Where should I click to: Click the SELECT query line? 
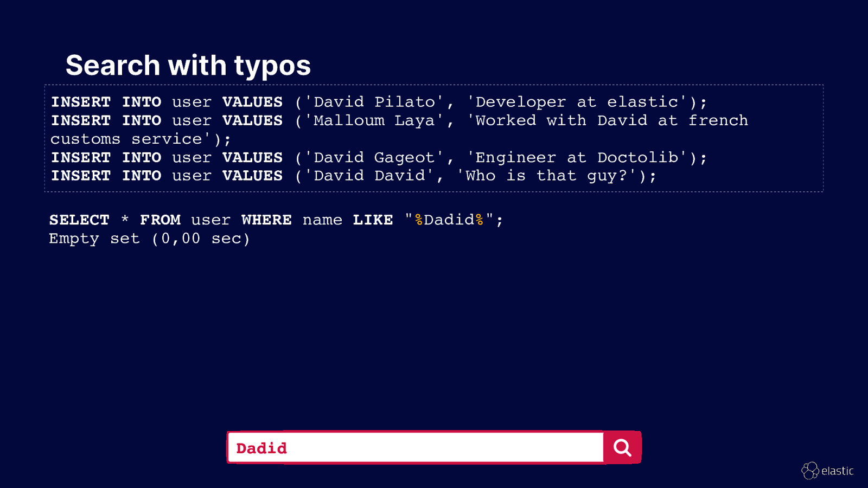pyautogui.click(x=276, y=220)
